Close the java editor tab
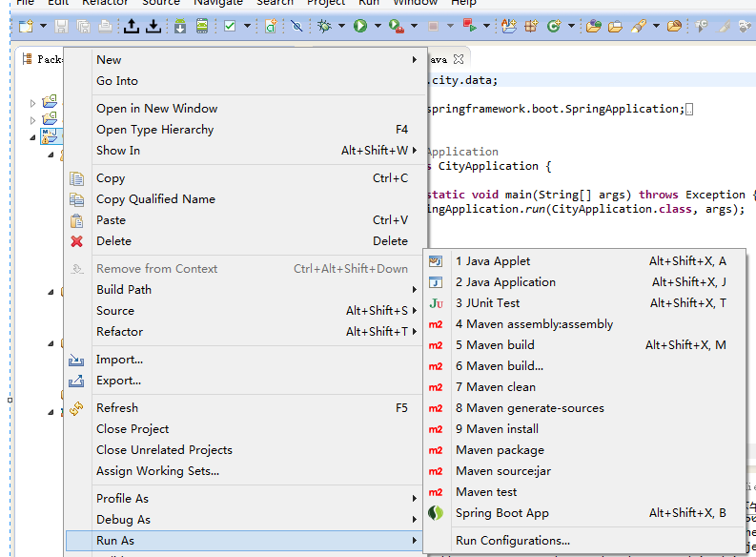This screenshot has width=756, height=557. tap(459, 59)
